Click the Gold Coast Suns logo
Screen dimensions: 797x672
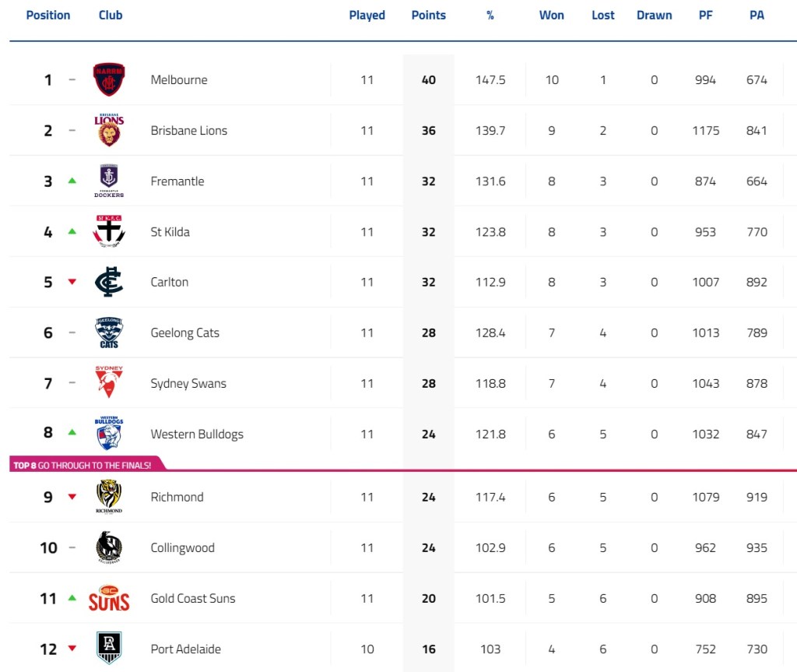point(109,598)
